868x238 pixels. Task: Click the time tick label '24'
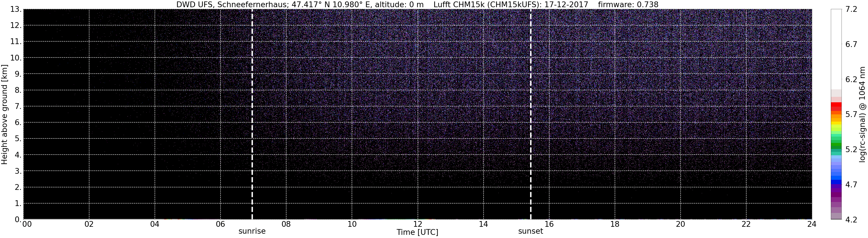tap(812, 224)
